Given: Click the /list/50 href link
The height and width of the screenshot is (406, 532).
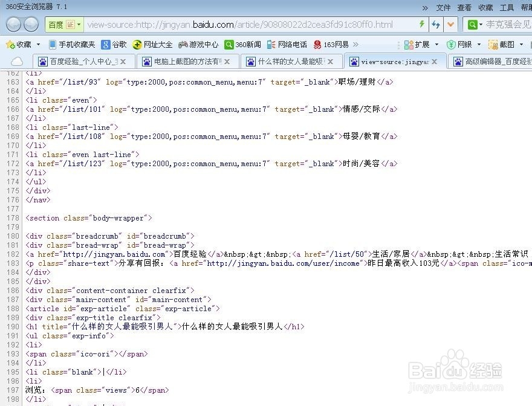Looking at the screenshot, I should [348, 254].
